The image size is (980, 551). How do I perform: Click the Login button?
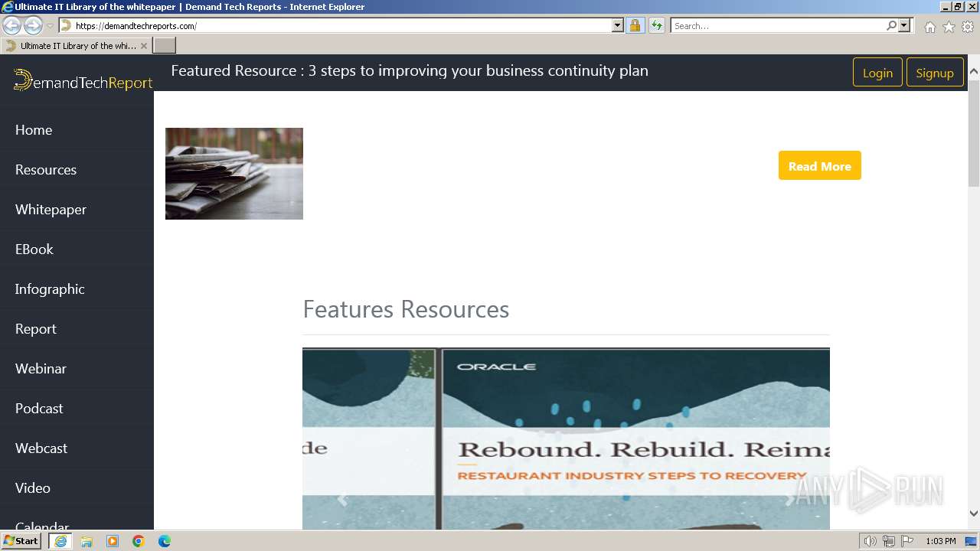[877, 73]
